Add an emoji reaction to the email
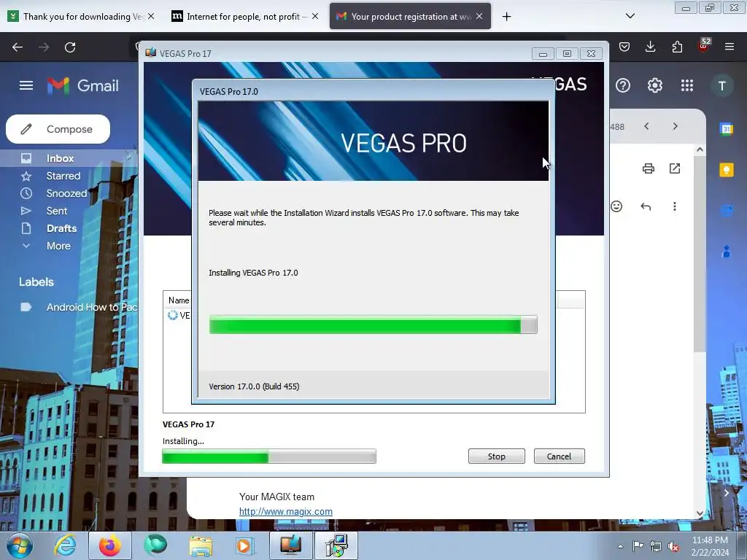Screen dimensions: 747x560 616,206
